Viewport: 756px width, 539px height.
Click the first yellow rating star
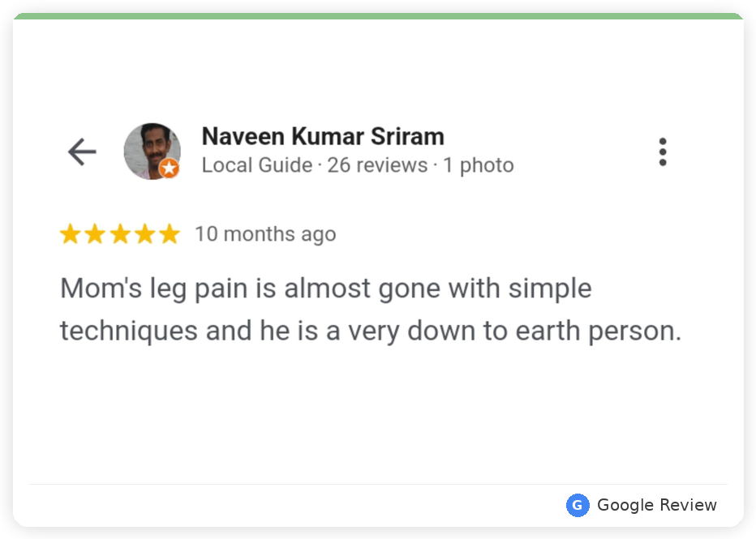71,234
